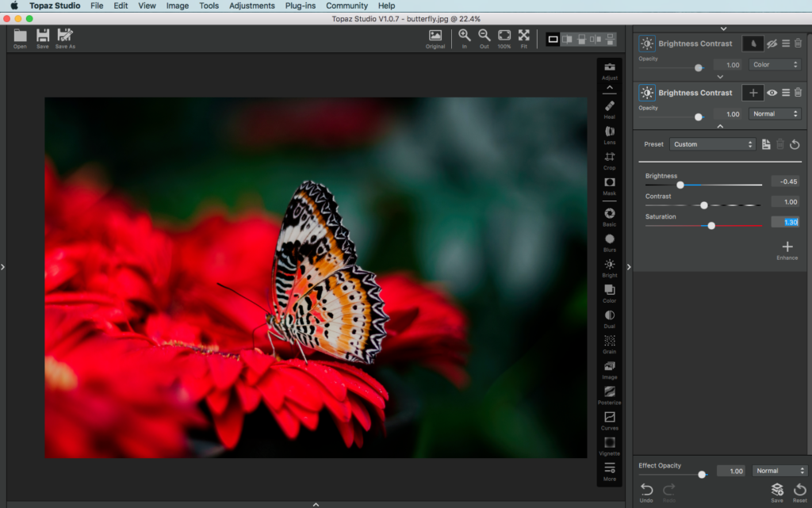This screenshot has width=812, height=508.
Task: Select the Heal tool
Action: tap(610, 109)
